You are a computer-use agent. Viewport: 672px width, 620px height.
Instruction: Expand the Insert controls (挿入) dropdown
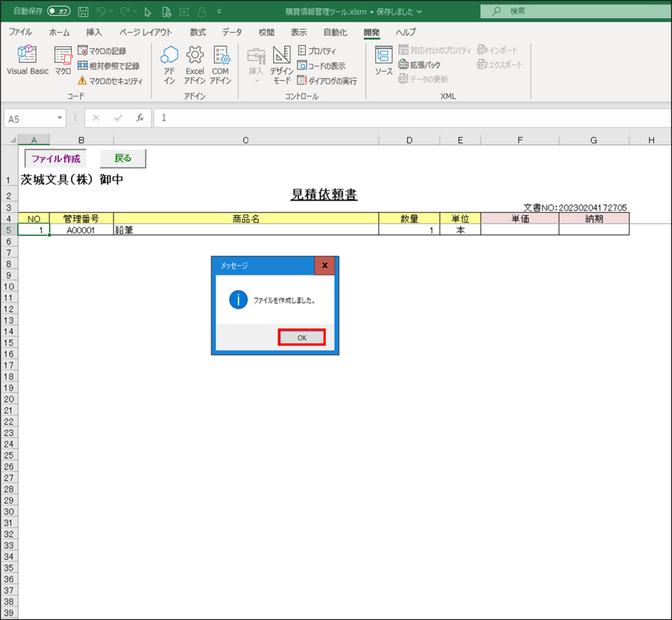tap(256, 66)
